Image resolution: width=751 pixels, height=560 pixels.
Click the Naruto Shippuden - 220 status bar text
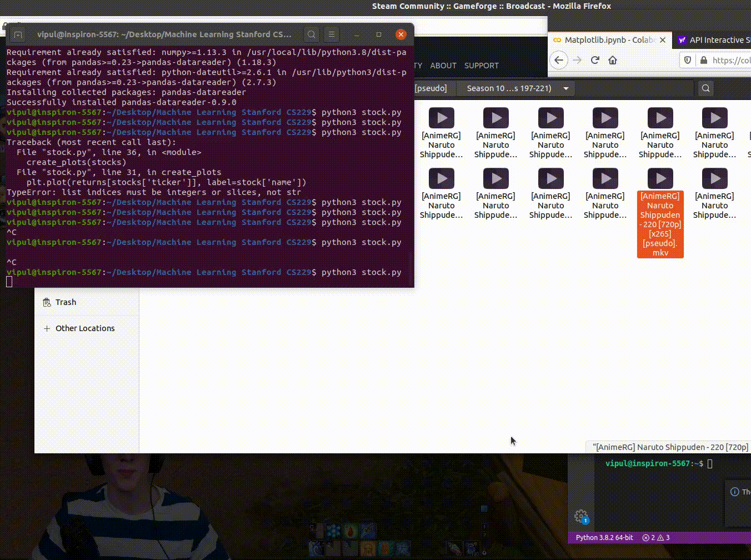[x=670, y=447]
